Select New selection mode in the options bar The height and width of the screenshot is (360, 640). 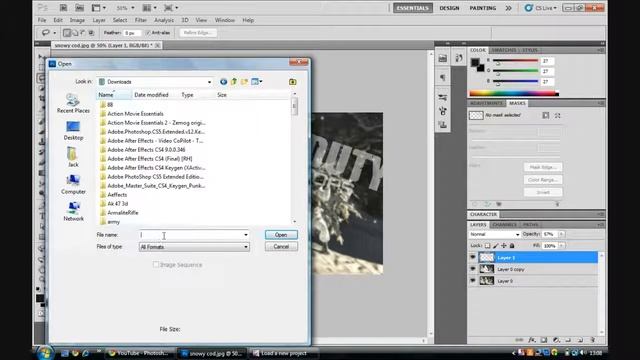pyautogui.click(x=67, y=33)
